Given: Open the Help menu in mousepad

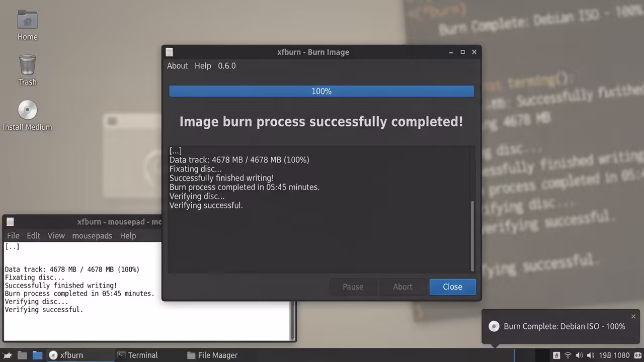Looking at the screenshot, I should click(x=128, y=236).
